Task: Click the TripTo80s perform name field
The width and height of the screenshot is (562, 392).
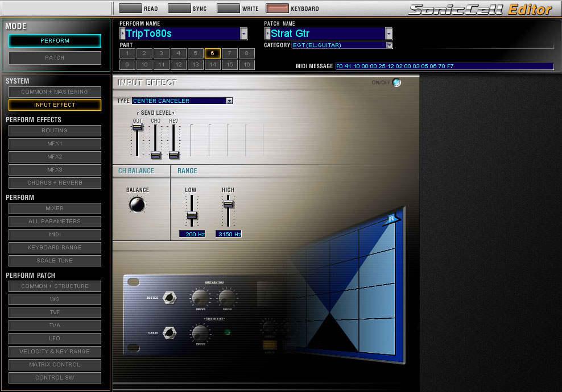Action: (x=183, y=34)
